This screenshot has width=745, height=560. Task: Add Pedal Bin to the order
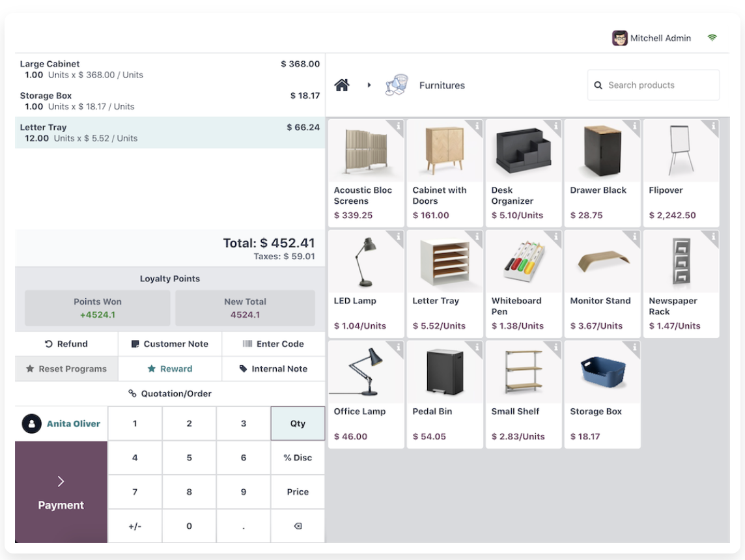pos(445,395)
